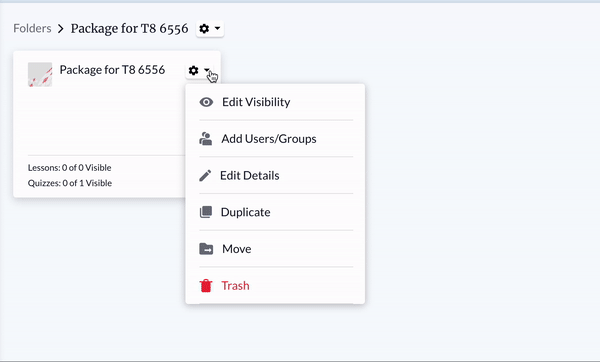The width and height of the screenshot is (600, 362).
Task: Click the red trash can icon
Action: (x=206, y=285)
